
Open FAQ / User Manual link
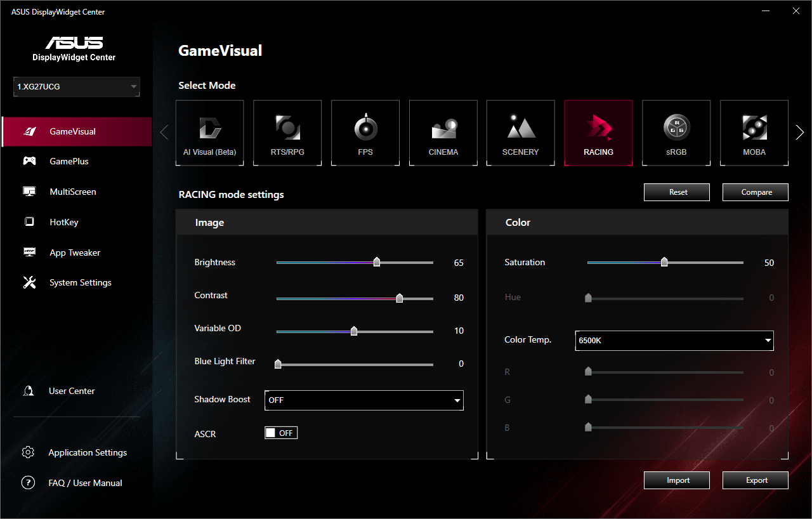(x=86, y=483)
